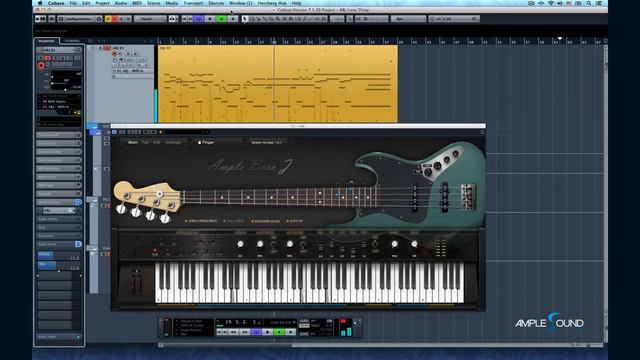Screen dimensions: 640x360
Task: Toggle Record Enable in the Inspector
Action: [41, 65]
